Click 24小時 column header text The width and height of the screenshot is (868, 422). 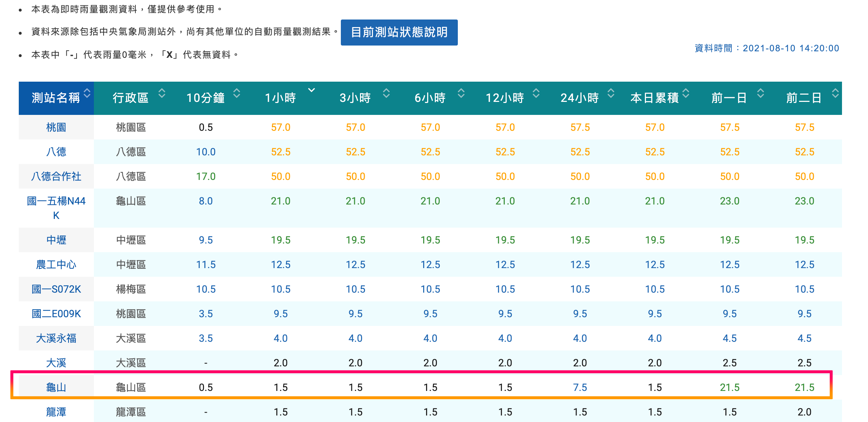tap(580, 98)
